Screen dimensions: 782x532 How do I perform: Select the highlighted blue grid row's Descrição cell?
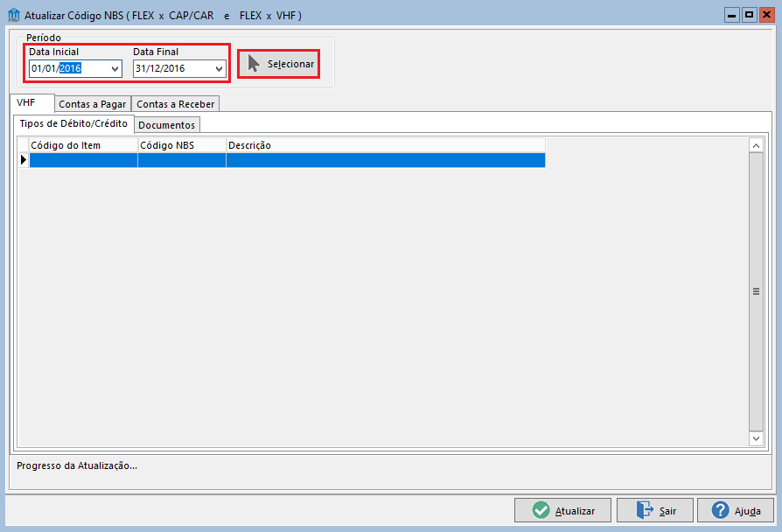pyautogui.click(x=386, y=160)
